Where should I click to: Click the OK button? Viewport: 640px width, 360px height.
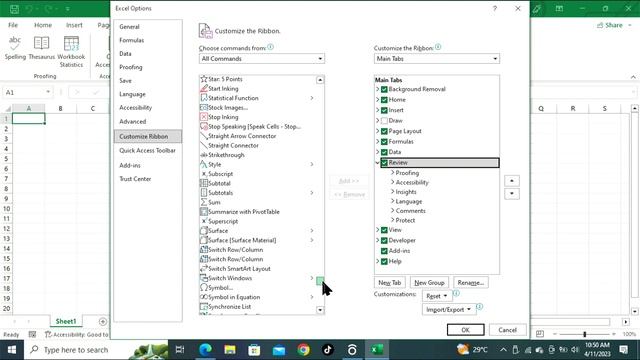tap(466, 330)
